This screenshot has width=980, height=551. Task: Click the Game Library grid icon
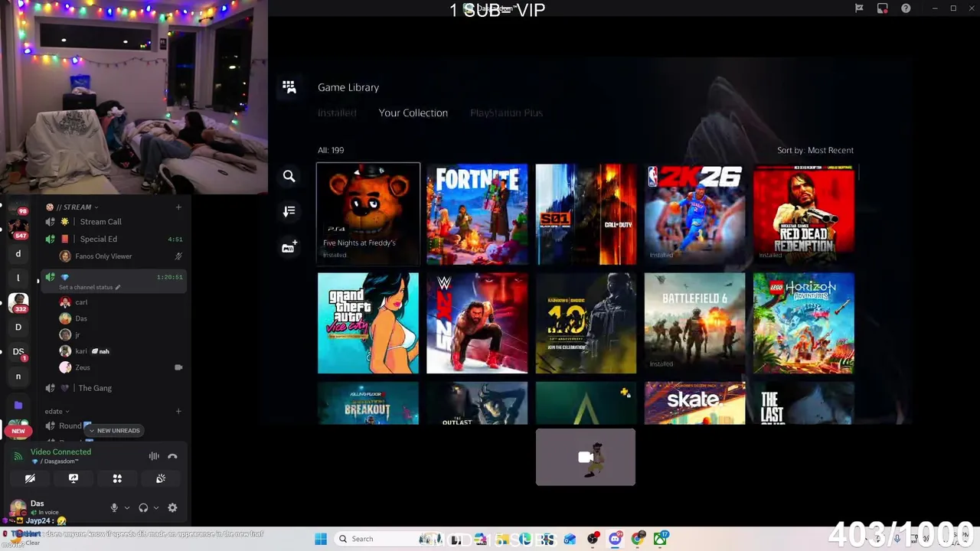(x=289, y=87)
